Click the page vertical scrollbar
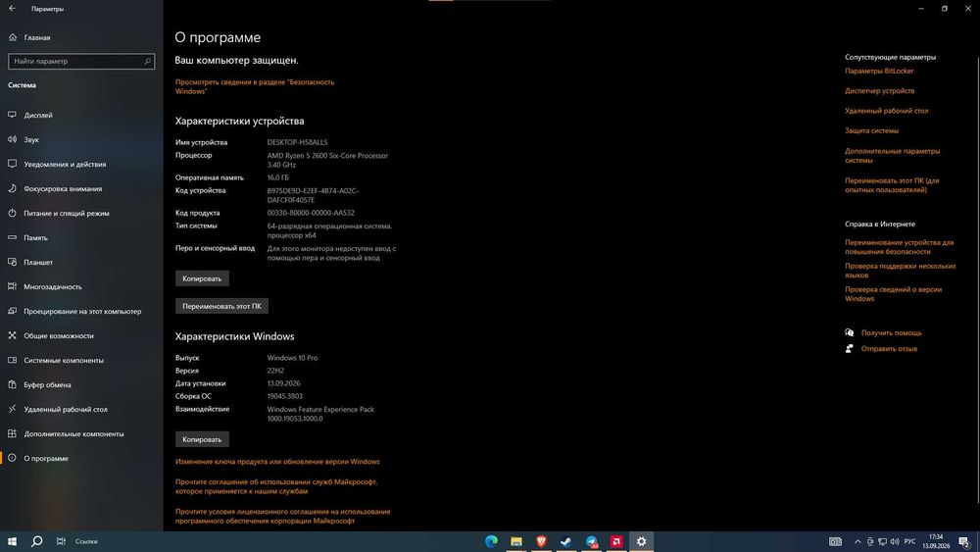 click(x=977, y=278)
